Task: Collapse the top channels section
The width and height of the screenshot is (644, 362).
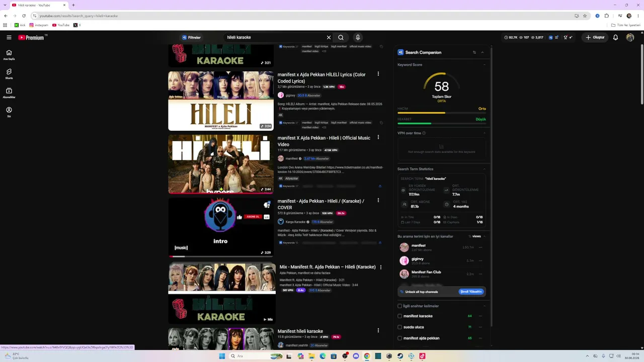Action: point(485,236)
